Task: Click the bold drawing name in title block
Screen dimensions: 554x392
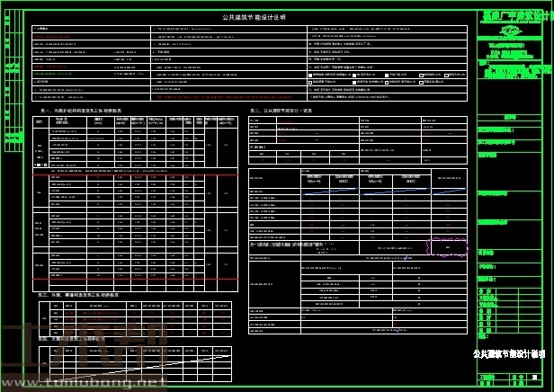Action: 510,353
